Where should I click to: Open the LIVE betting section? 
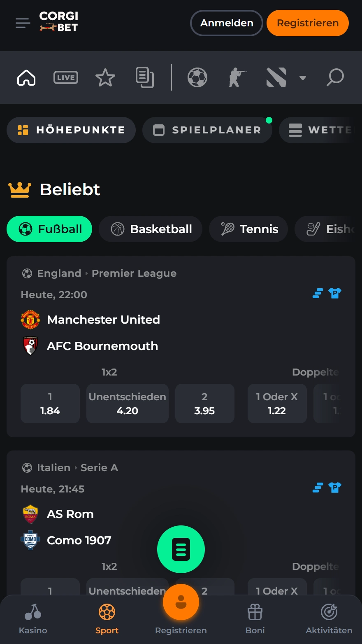coord(65,77)
